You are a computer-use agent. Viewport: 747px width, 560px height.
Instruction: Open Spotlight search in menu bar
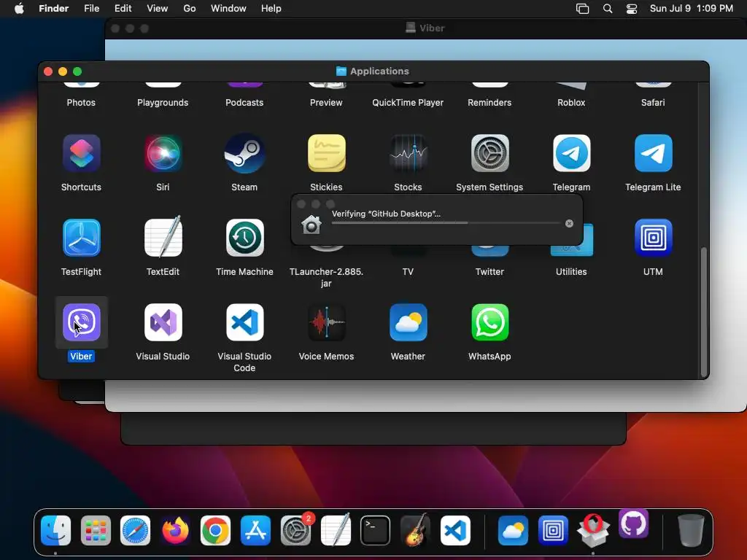tap(608, 9)
